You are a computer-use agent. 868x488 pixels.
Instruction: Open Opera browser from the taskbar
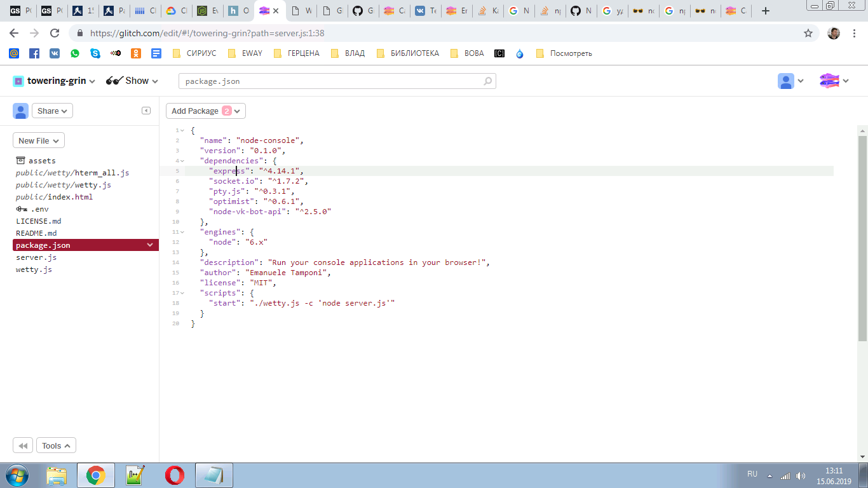pyautogui.click(x=175, y=475)
